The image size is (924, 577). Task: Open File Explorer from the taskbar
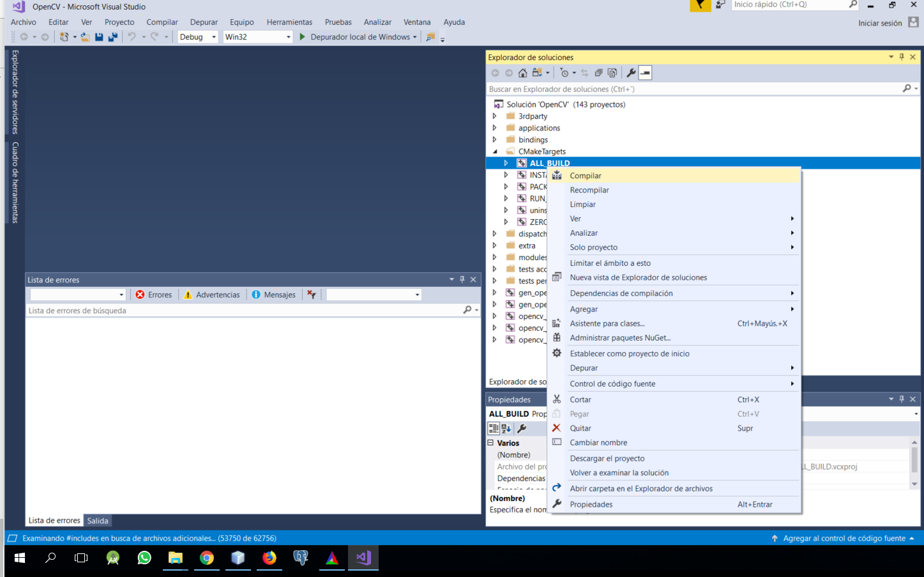tap(176, 558)
